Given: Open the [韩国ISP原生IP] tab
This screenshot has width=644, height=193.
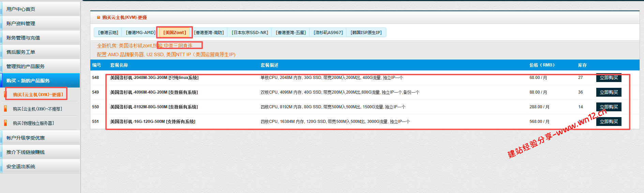Looking at the screenshot, I should pyautogui.click(x=366, y=33).
